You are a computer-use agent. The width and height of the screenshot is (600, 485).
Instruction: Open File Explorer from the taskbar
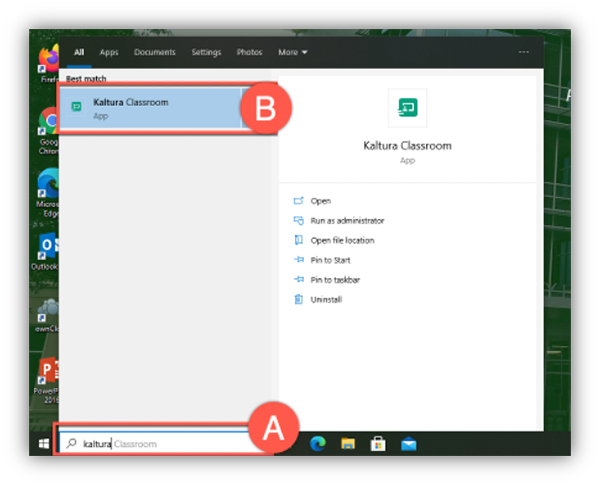point(348,443)
